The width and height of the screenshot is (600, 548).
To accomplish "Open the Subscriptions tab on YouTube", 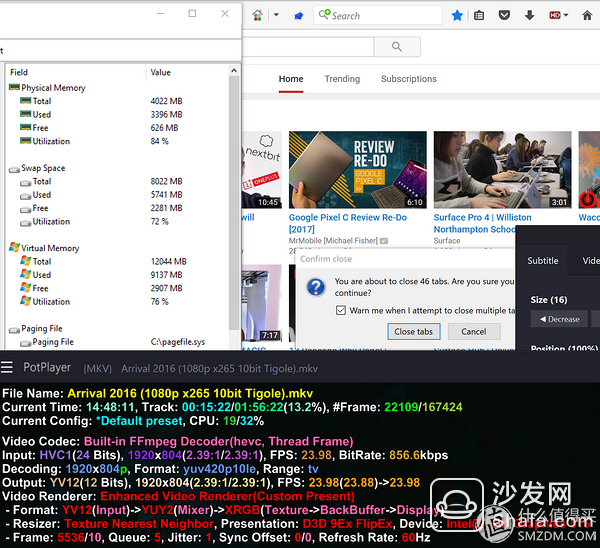I will point(408,79).
